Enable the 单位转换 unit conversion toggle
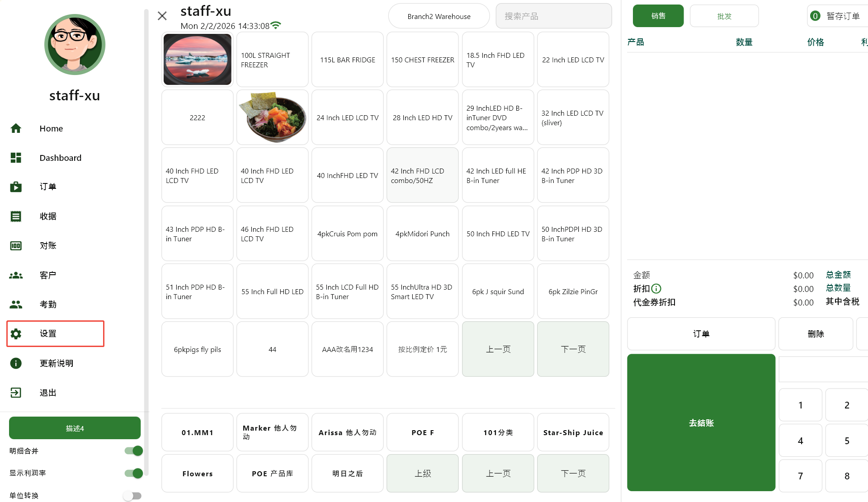This screenshot has height=502, width=868. tap(132, 496)
